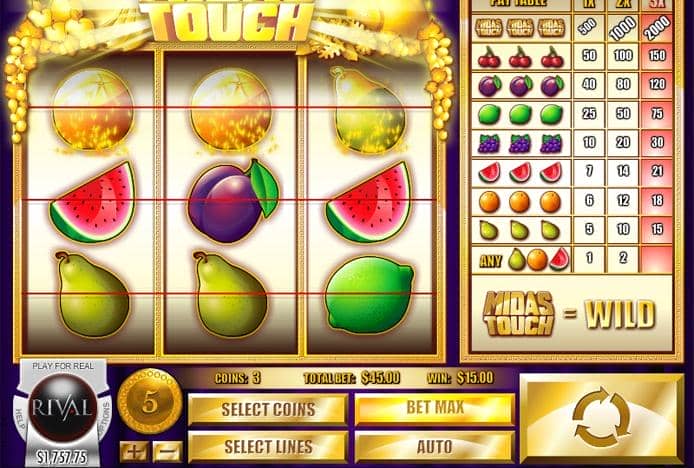Spin the reels with the circular arrows button

coord(601,417)
